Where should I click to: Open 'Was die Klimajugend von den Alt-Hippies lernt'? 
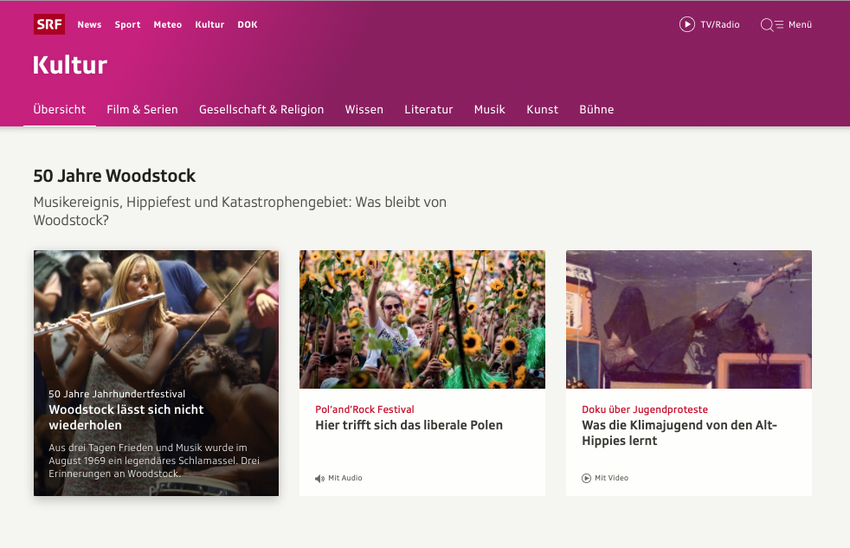(x=679, y=433)
